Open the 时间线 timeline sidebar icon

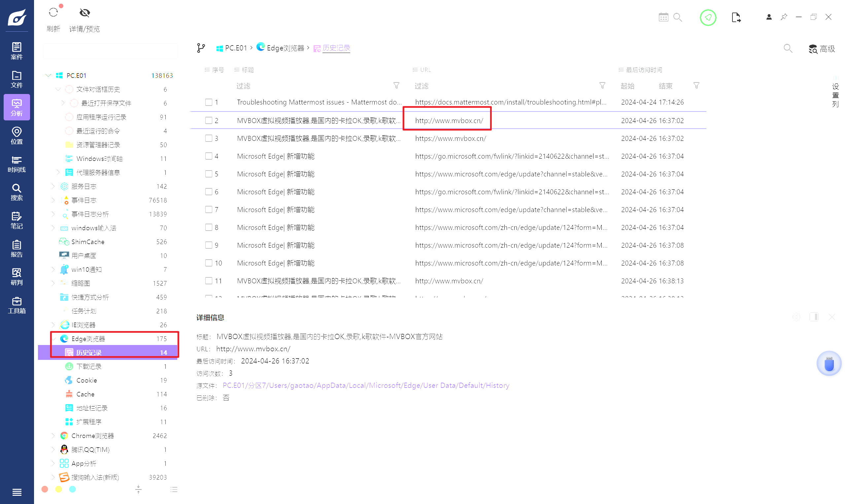[17, 164]
